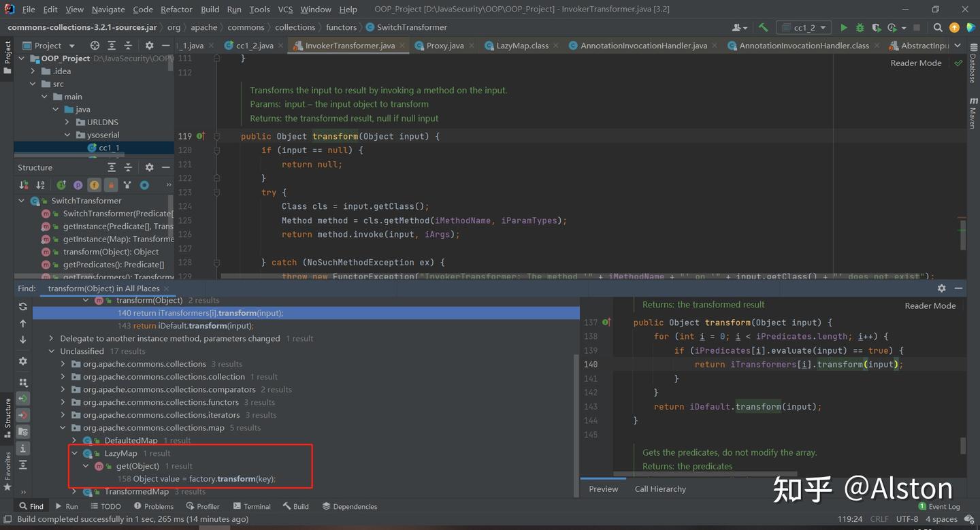
Task: Toggle show non-public members filter
Action: pyautogui.click(x=110, y=185)
